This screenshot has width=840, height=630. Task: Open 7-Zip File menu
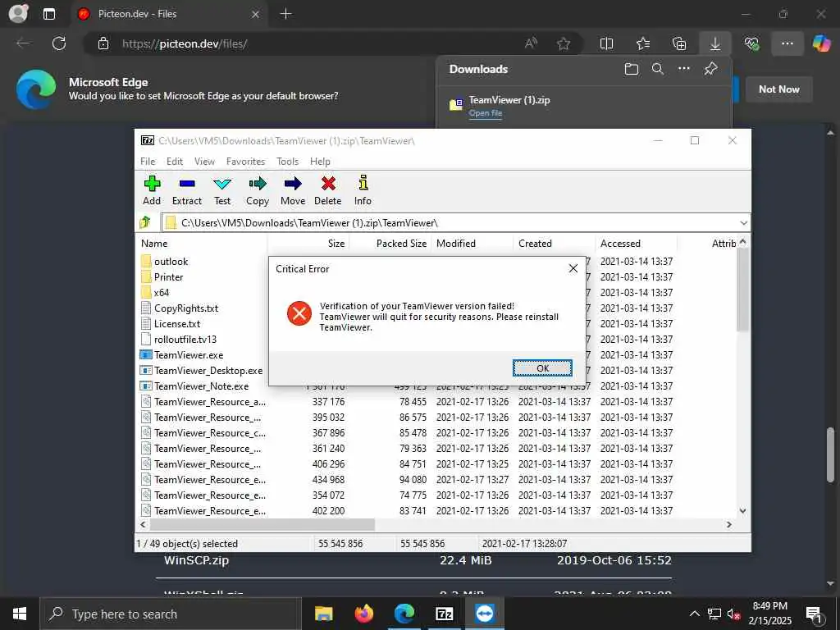coord(148,162)
